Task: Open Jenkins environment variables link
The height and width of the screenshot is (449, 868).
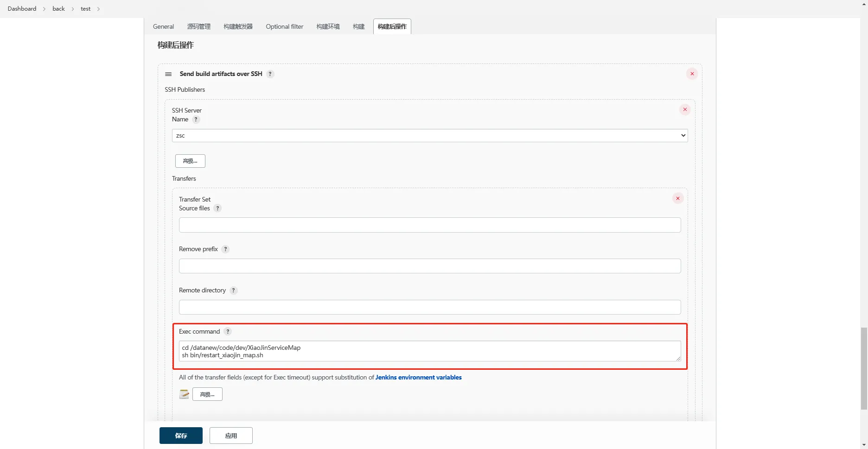Action: (x=418, y=378)
